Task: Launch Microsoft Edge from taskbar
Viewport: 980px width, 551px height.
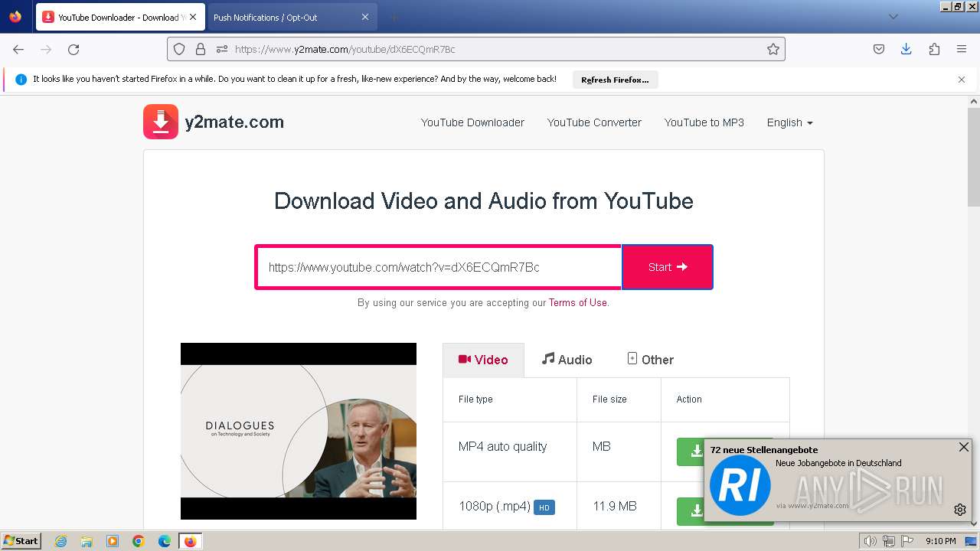Action: (165, 541)
